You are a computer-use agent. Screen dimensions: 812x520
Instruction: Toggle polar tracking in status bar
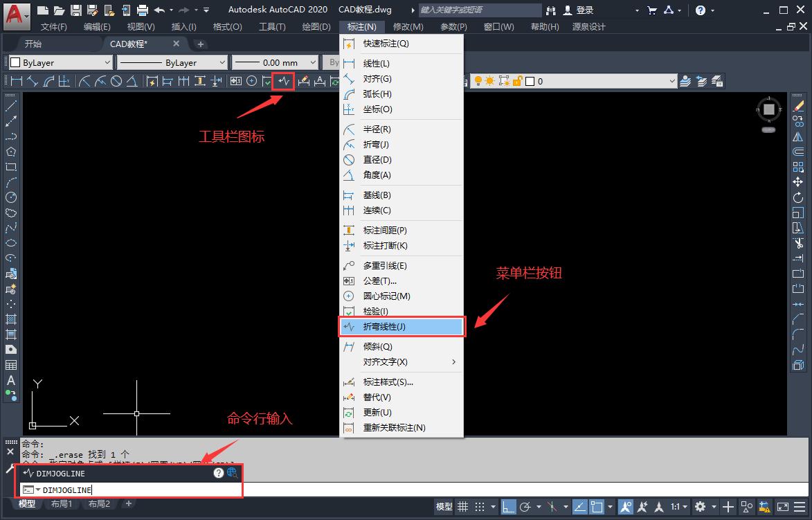(x=525, y=507)
